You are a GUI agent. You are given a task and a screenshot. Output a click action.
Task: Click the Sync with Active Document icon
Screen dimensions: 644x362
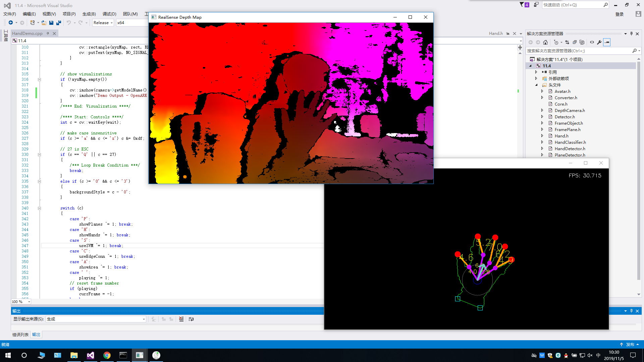point(567,42)
